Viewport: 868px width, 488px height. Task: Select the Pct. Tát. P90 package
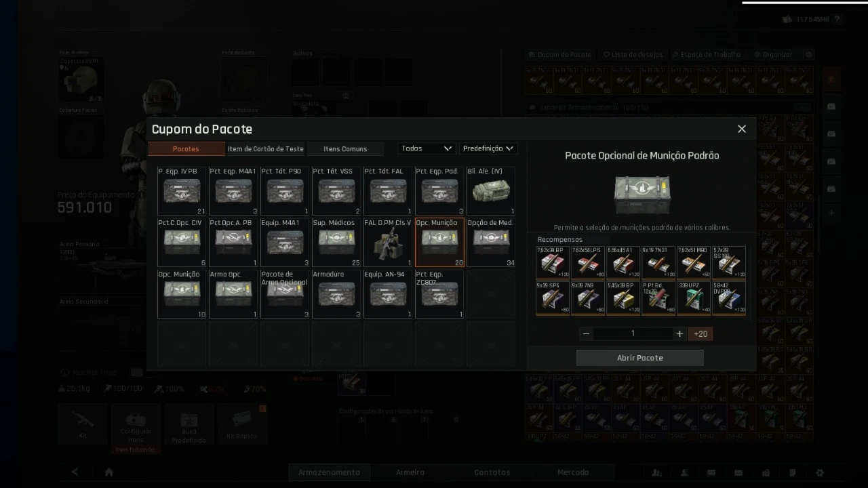pos(285,190)
